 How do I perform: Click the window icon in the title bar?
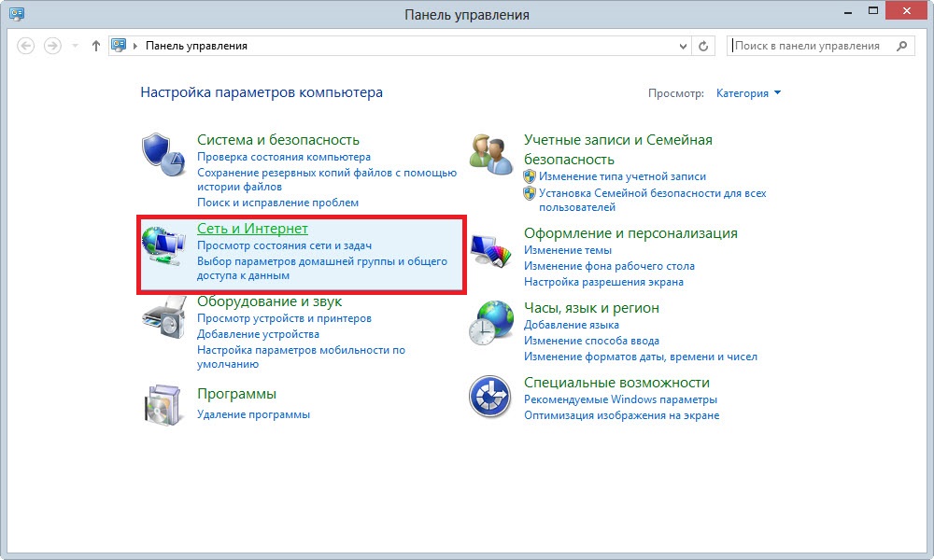click(x=17, y=14)
